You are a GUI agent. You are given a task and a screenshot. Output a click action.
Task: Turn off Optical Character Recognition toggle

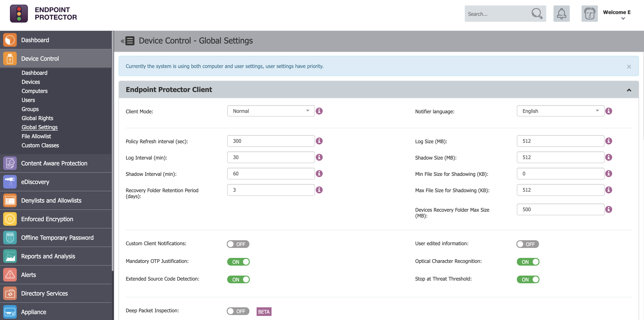point(528,262)
